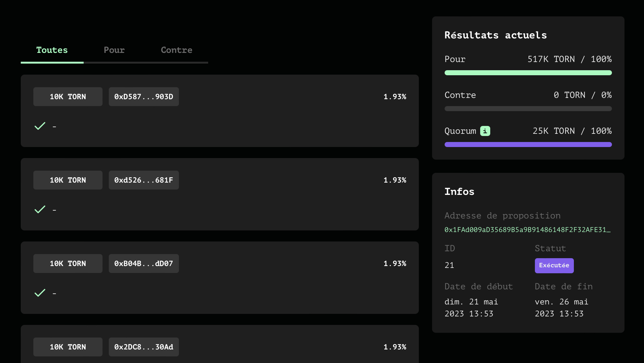Open the proposal address 0x1FAd009a... link
Screen dimensions: 644x363
point(528,230)
